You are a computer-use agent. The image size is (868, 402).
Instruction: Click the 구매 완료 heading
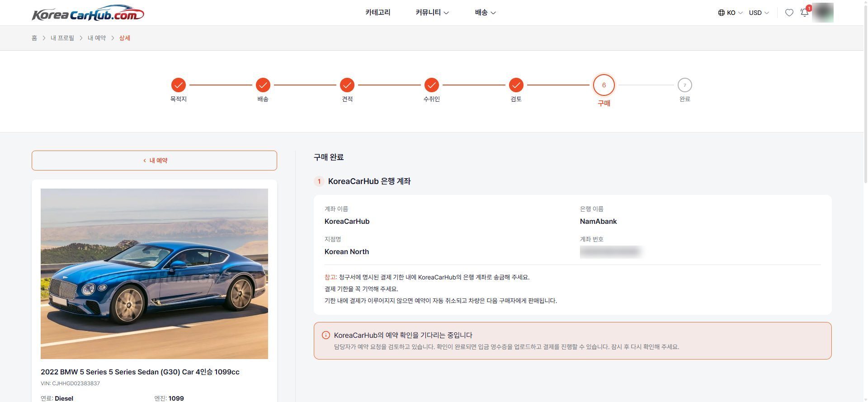(x=329, y=157)
